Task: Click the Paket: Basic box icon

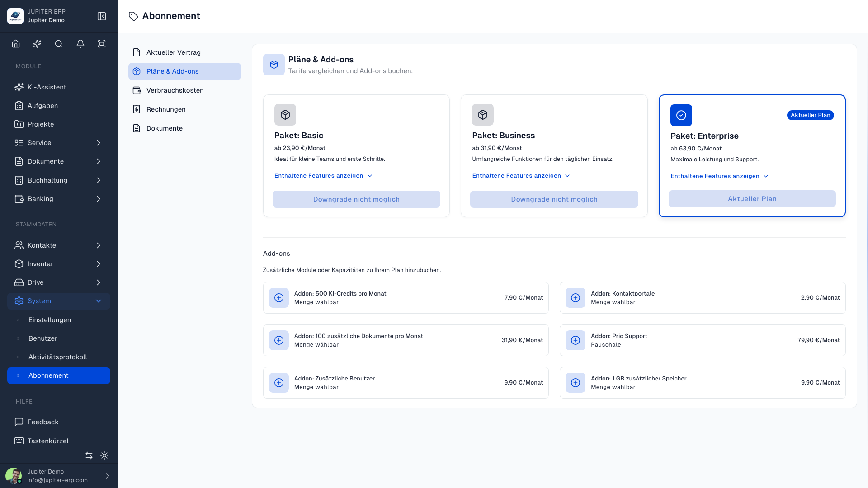Action: coord(285,115)
